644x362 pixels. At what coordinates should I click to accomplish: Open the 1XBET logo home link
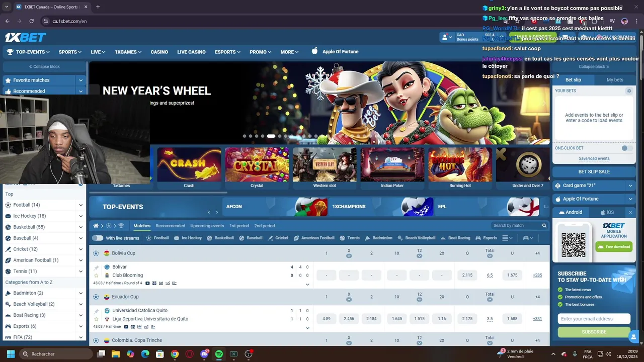[25, 37]
